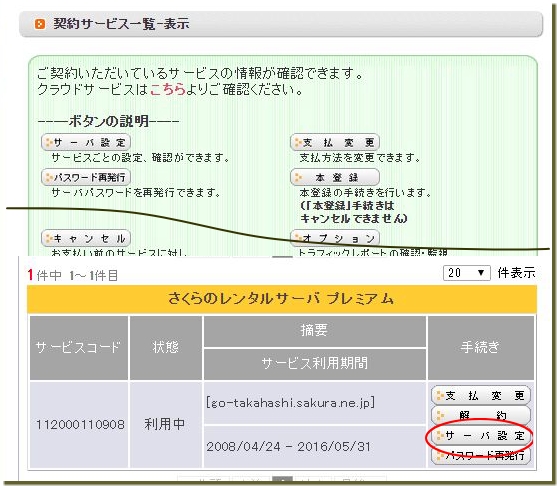Click the さくらのレンタルサーバ プレミアム title bar

pos(282,299)
